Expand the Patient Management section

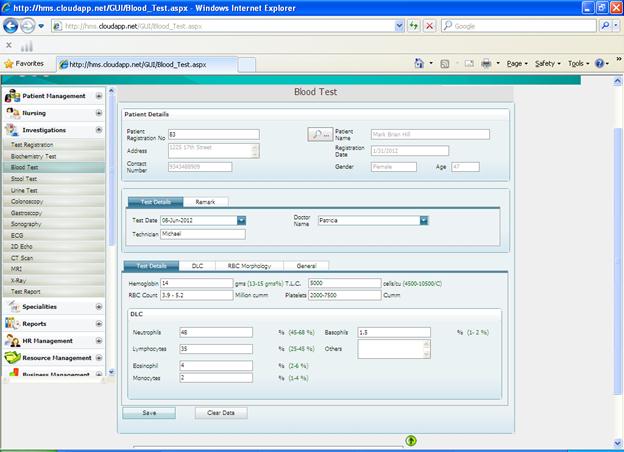[98, 96]
